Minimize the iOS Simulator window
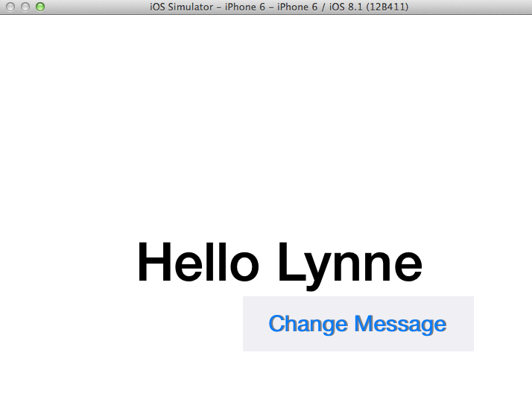This screenshot has width=532, height=402. [x=25, y=7]
